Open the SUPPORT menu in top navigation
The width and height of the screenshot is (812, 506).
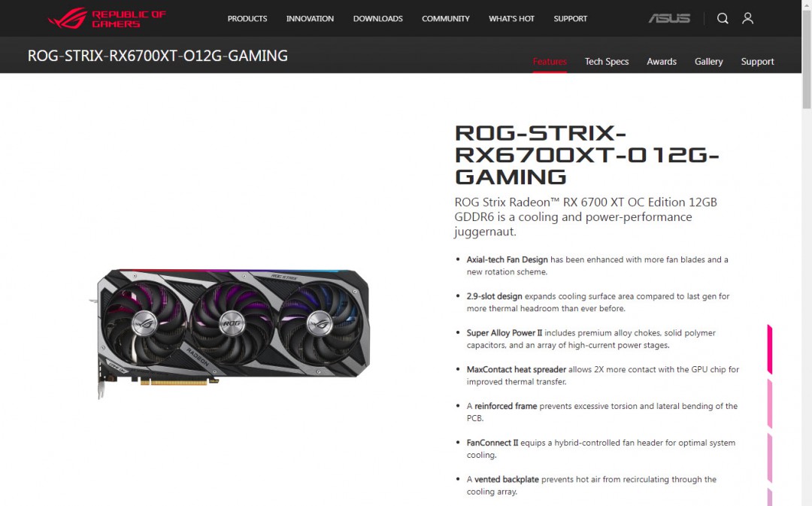570,19
